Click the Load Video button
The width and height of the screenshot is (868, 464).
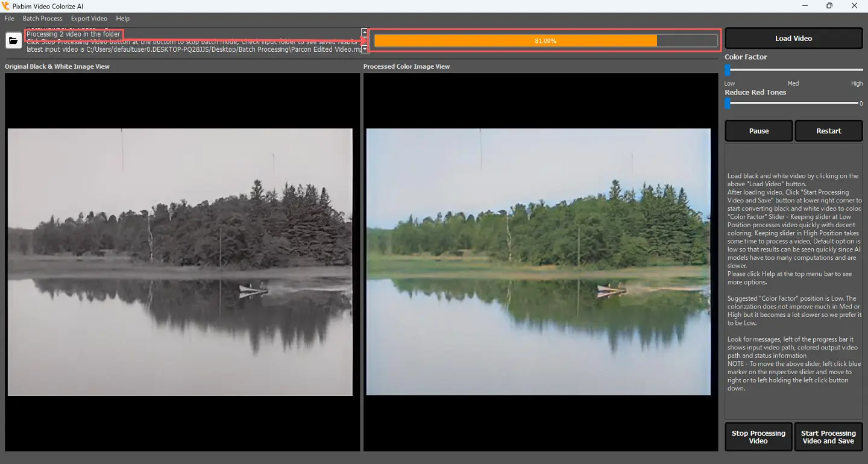coord(793,38)
